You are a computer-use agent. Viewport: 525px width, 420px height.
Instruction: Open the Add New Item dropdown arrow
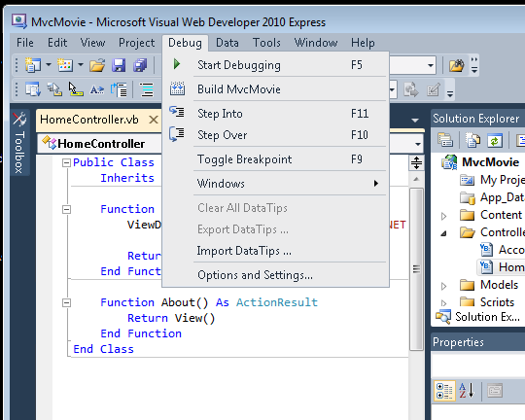(x=81, y=64)
